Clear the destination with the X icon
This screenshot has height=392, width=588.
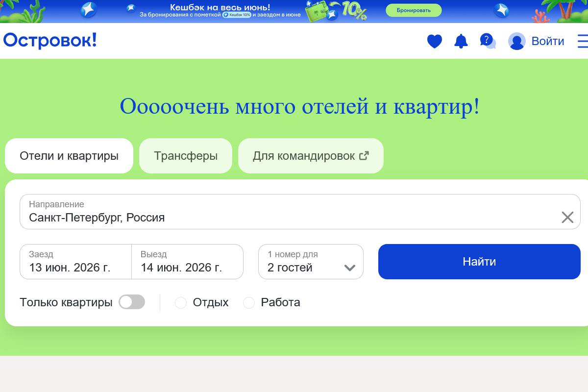tap(567, 217)
